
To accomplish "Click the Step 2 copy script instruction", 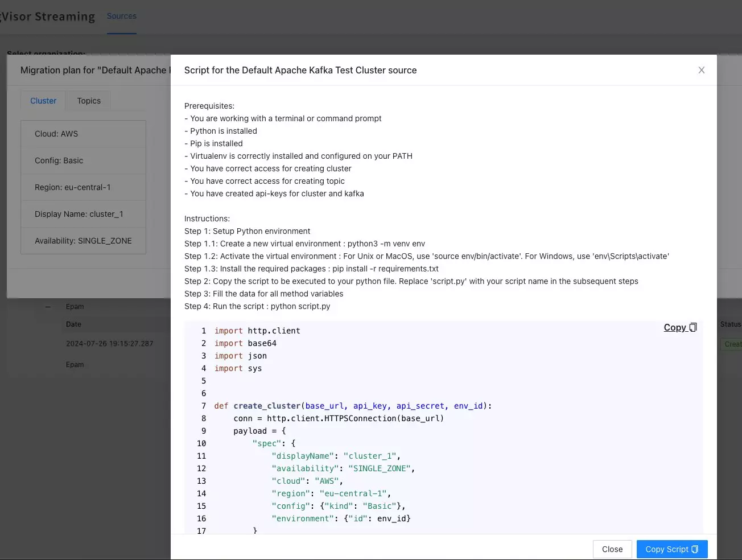I will point(411,281).
